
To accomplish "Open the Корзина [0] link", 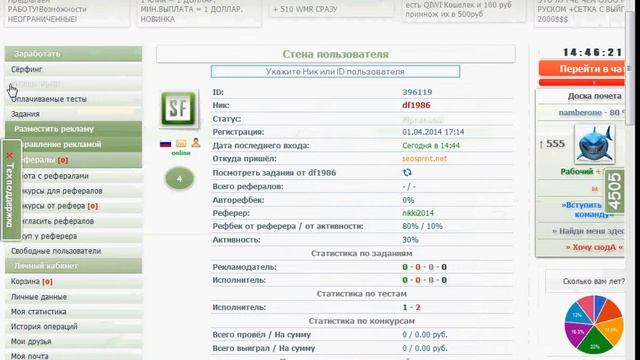I will pyautogui.click(x=73, y=282).
